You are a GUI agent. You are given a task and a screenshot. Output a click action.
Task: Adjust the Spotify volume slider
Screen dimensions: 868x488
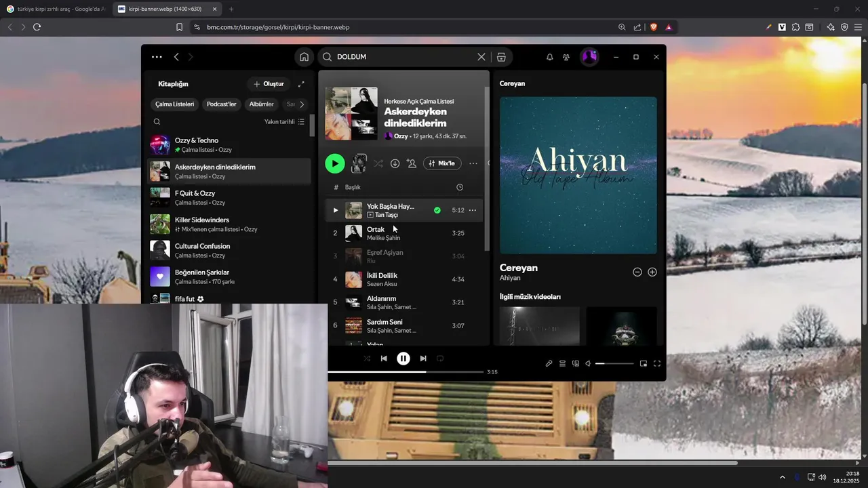[614, 364]
